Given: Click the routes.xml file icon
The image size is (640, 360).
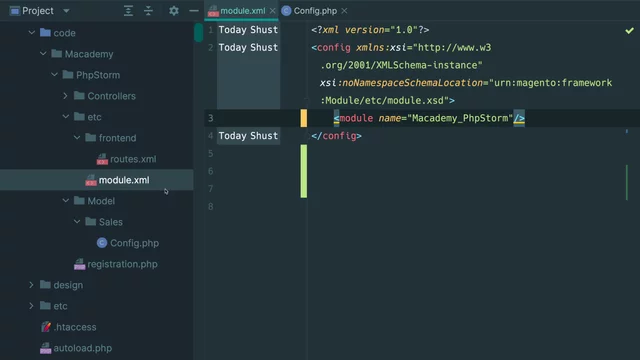Looking at the screenshot, I should [x=102, y=159].
